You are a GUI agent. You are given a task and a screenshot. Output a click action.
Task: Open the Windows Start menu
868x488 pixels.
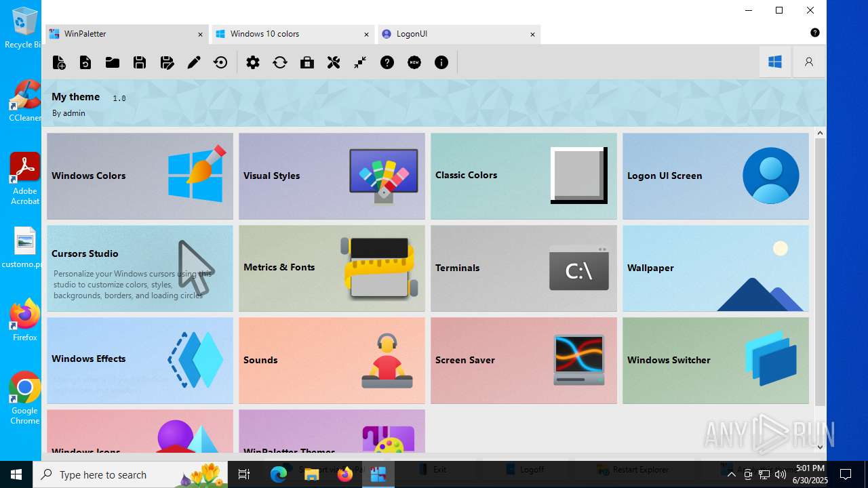[16, 474]
